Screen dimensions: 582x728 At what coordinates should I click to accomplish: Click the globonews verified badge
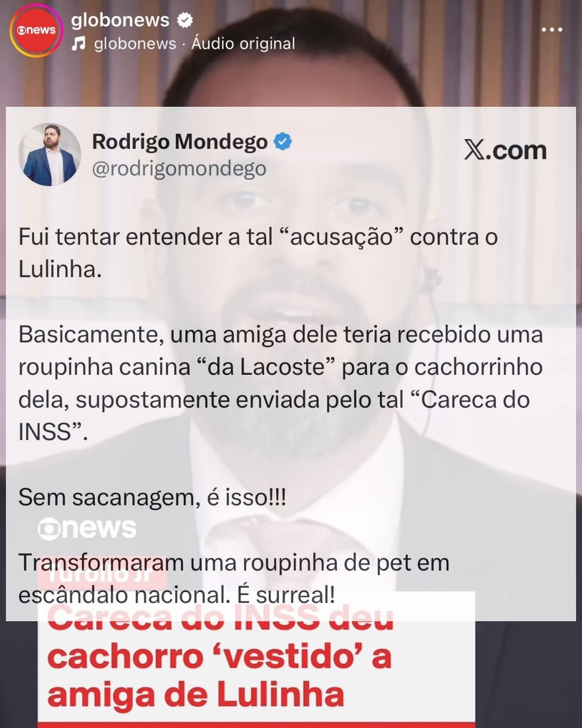185,20
